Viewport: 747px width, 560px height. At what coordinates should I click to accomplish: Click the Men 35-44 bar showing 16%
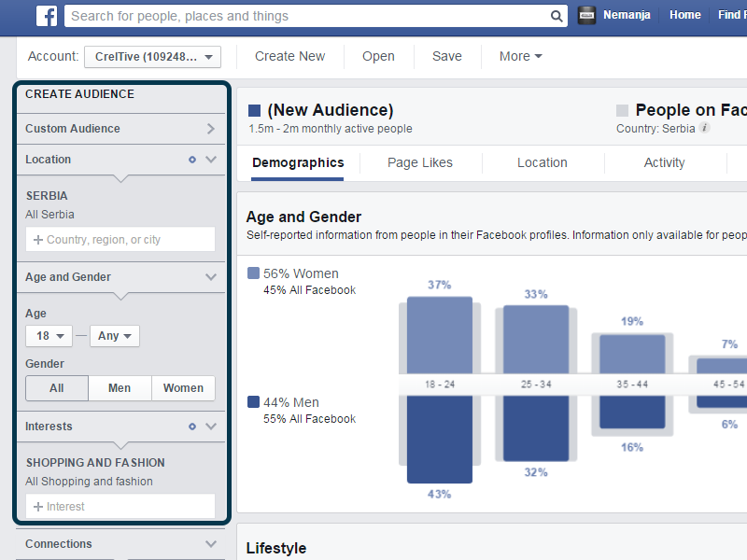tap(632, 412)
